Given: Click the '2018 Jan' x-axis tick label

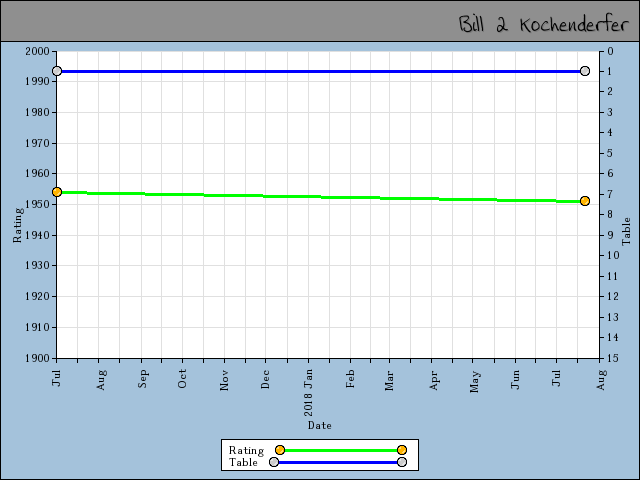Looking at the screenshot, I should pyautogui.click(x=309, y=393).
